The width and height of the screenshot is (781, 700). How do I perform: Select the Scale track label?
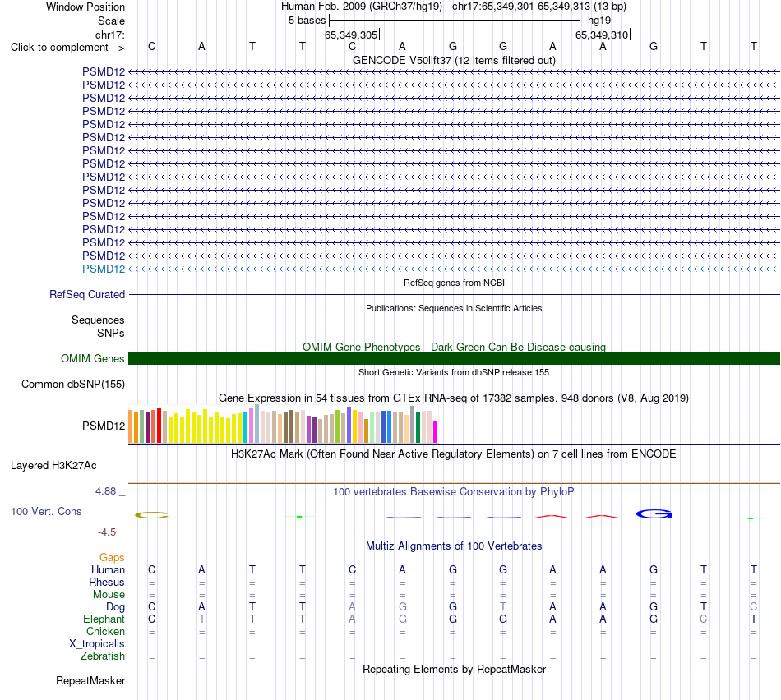click(111, 21)
